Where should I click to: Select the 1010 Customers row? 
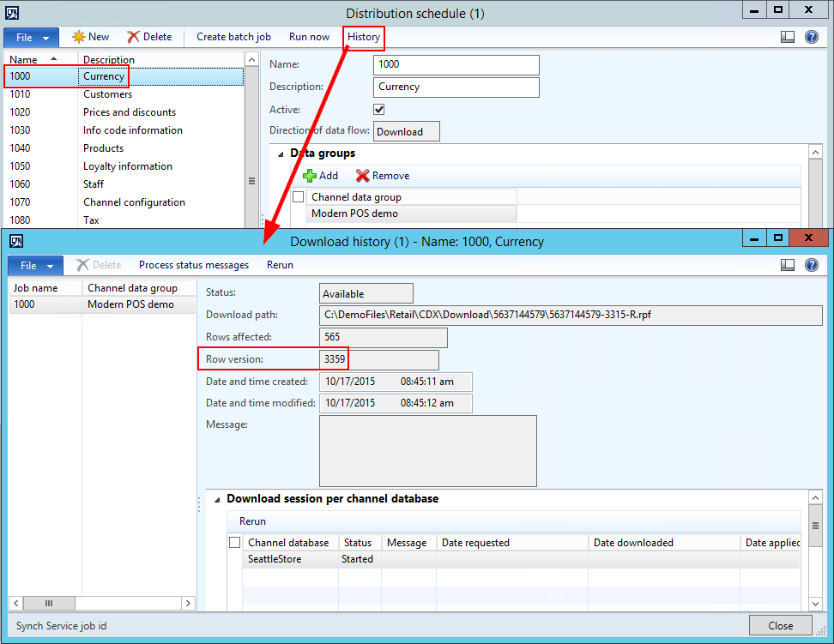pyautogui.click(x=124, y=94)
